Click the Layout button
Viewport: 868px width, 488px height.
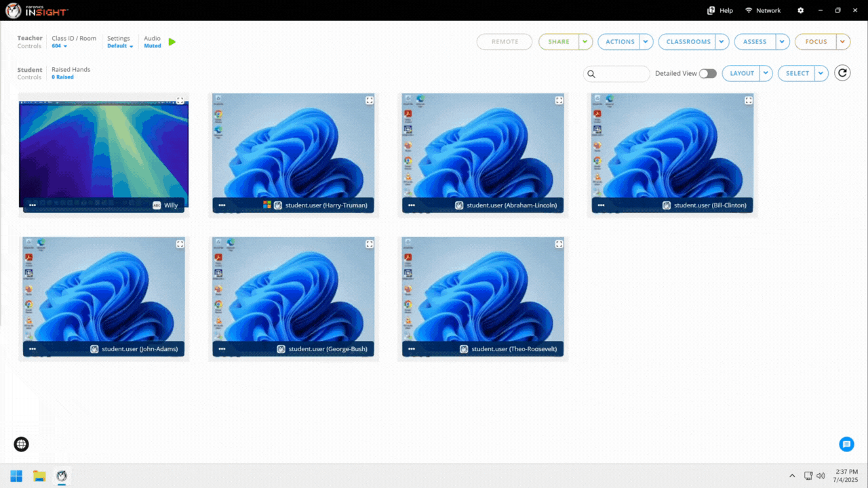[741, 73]
